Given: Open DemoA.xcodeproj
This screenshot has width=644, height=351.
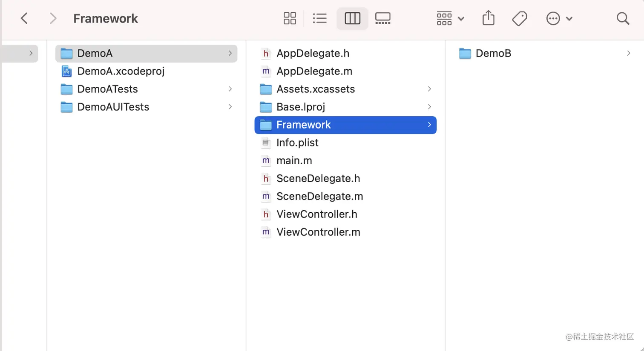Looking at the screenshot, I should (121, 71).
